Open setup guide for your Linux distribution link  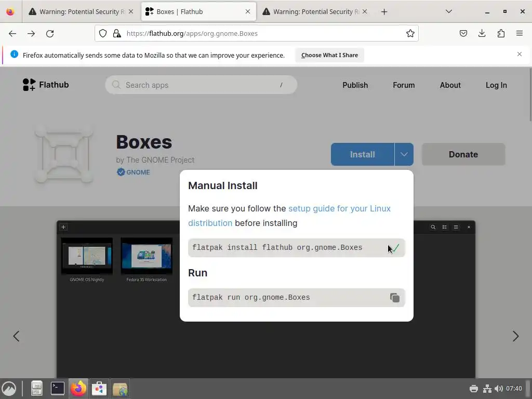[289, 216]
